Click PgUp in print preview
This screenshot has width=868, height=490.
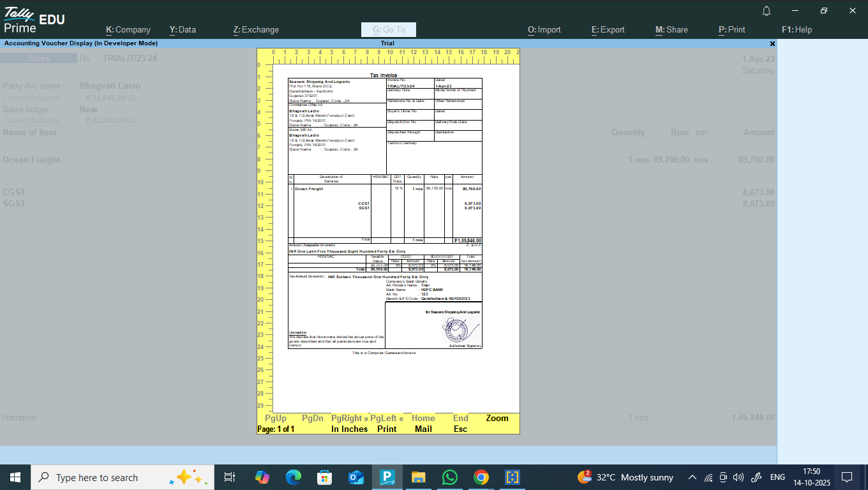[276, 419]
